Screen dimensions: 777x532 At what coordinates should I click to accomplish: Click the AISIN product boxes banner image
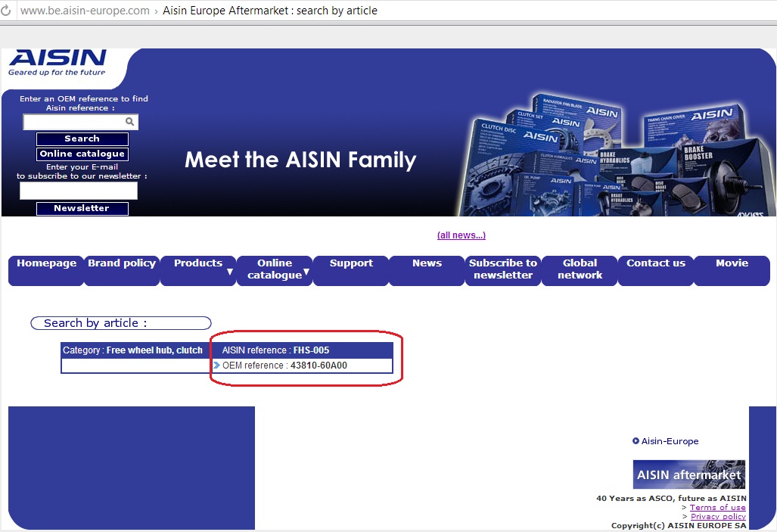point(613,155)
